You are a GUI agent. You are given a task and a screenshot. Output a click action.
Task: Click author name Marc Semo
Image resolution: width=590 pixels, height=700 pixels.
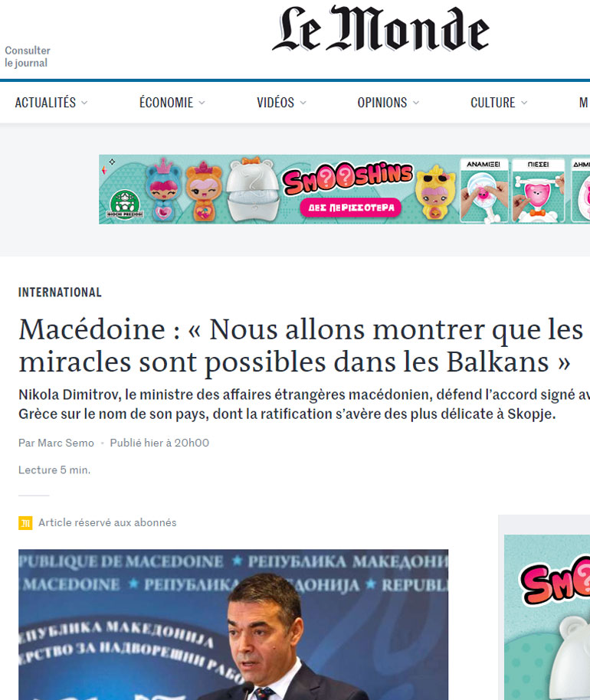point(66,443)
